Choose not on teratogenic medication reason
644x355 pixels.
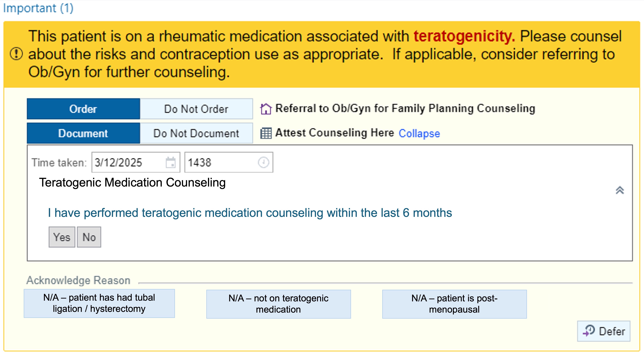pos(278,304)
